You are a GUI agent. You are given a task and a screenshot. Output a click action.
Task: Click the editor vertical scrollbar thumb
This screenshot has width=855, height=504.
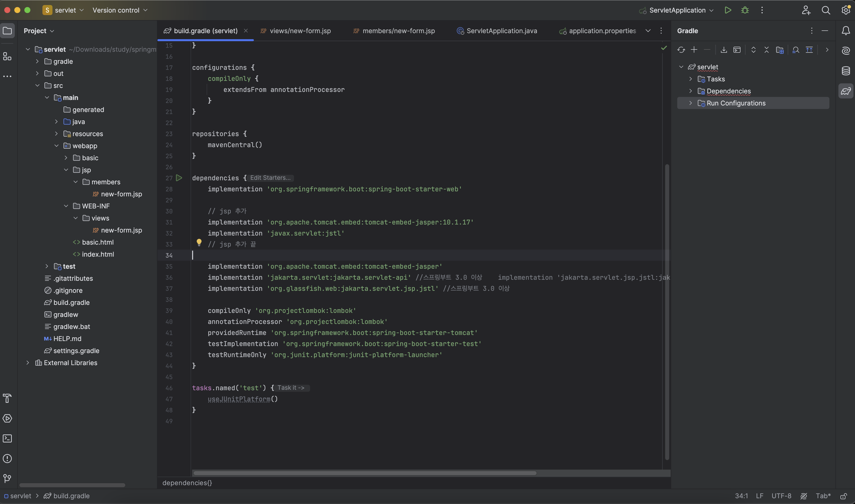(x=667, y=312)
